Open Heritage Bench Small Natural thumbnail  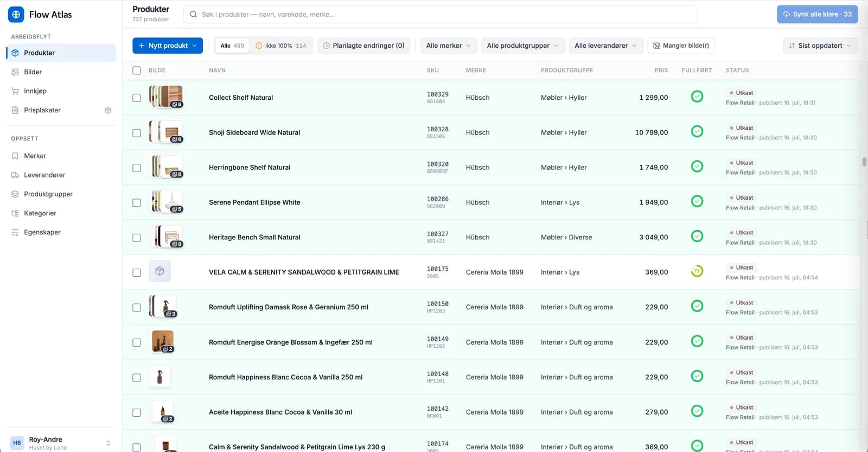tap(166, 237)
